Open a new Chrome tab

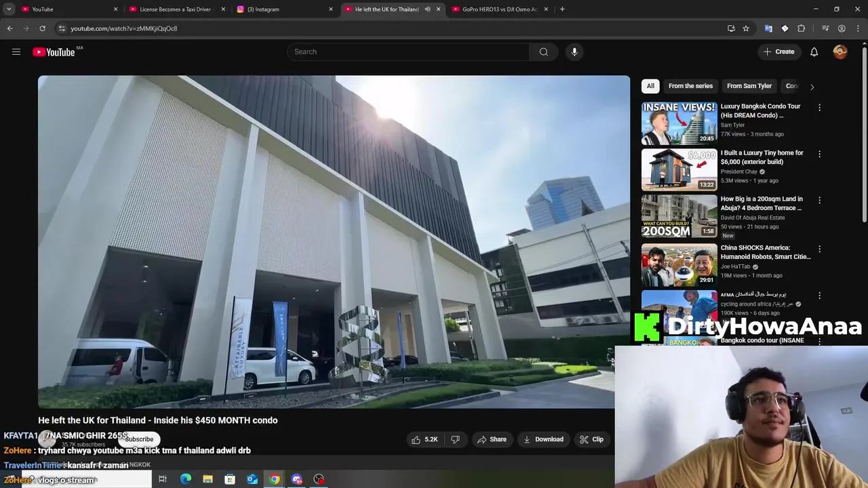(x=562, y=9)
